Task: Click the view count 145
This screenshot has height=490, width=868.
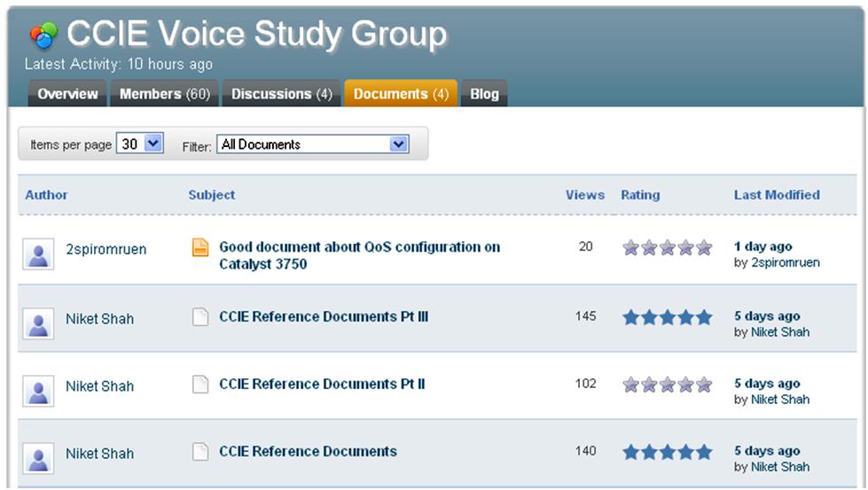Action: tap(586, 316)
